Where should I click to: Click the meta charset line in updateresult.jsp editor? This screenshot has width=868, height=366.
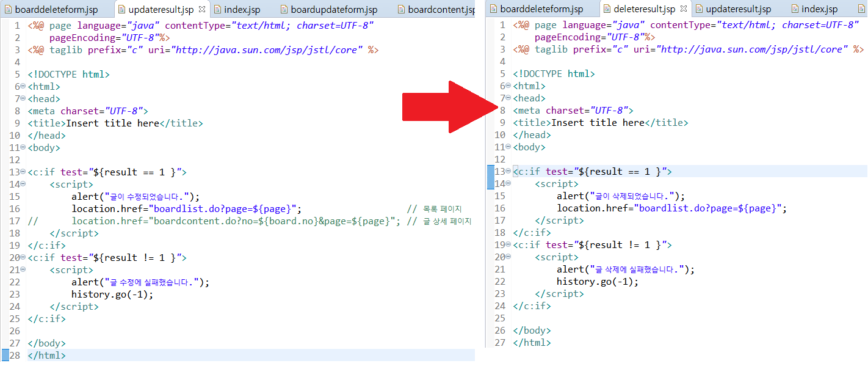pos(88,111)
